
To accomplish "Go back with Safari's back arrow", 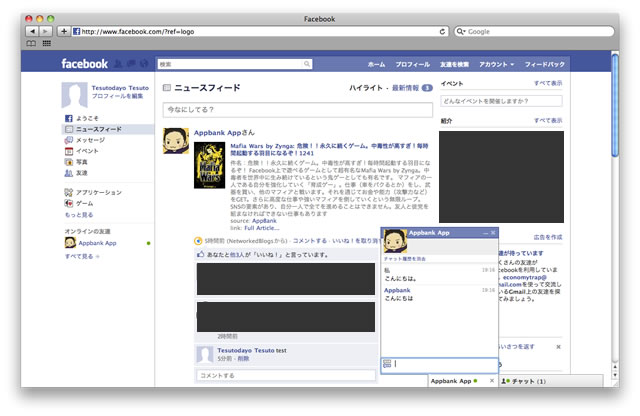I will click(32, 31).
